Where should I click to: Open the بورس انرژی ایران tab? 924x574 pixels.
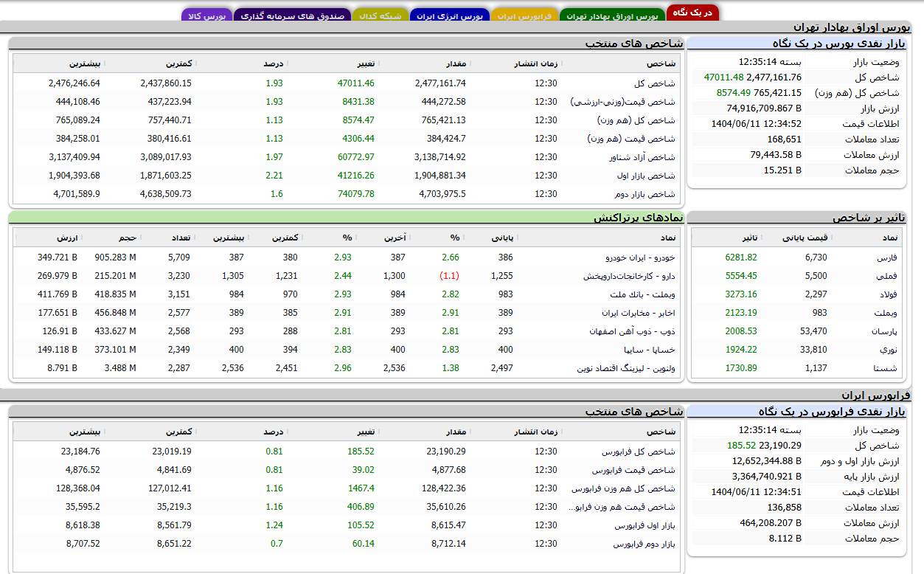tap(450, 15)
